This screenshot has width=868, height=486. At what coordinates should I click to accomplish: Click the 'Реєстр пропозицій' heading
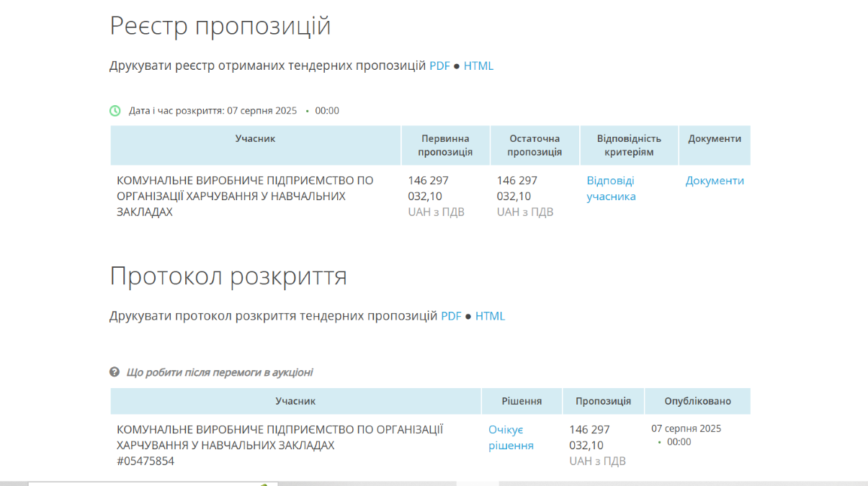(220, 26)
